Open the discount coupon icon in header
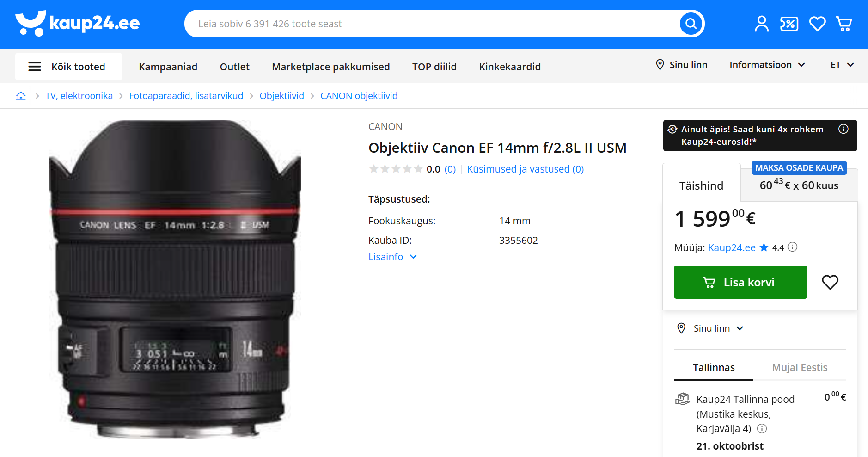The height and width of the screenshot is (457, 868). pos(789,24)
